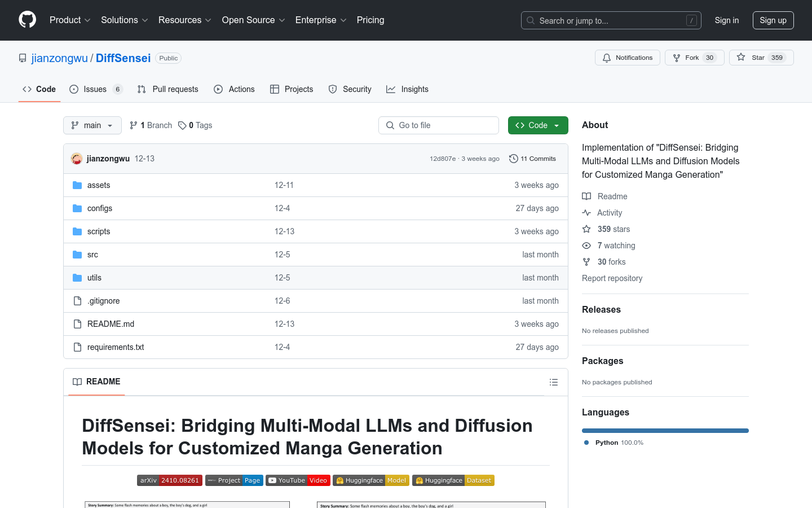Viewport: 812px width, 508px height.
Task: Click the requirements.txt file icon
Action: (77, 347)
